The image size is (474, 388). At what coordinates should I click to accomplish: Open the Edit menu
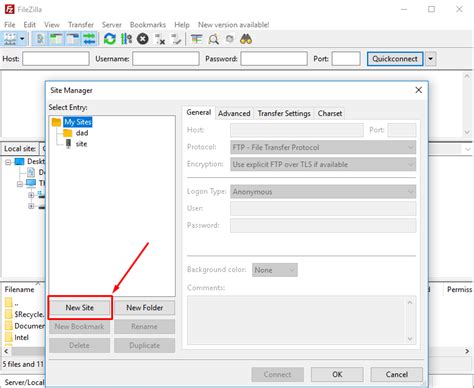(29, 25)
